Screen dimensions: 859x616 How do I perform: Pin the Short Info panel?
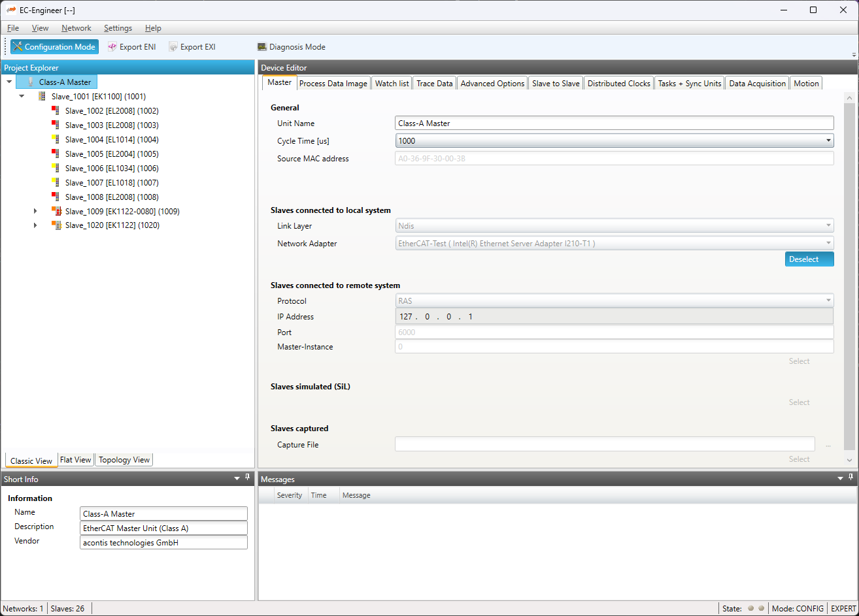pyautogui.click(x=248, y=478)
